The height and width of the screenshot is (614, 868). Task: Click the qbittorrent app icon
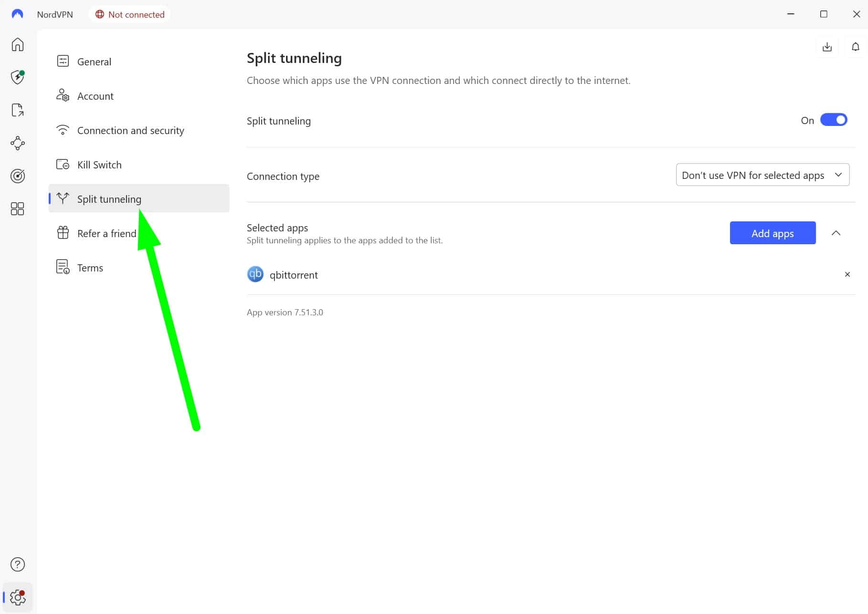[255, 274]
